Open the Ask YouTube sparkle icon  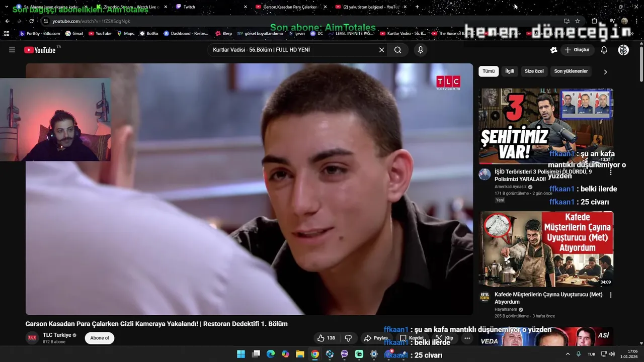[x=553, y=50]
